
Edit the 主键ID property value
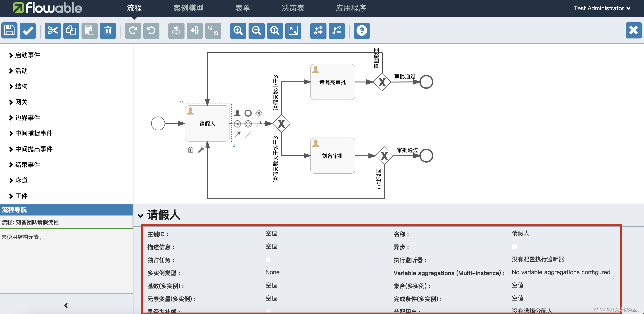click(x=271, y=233)
